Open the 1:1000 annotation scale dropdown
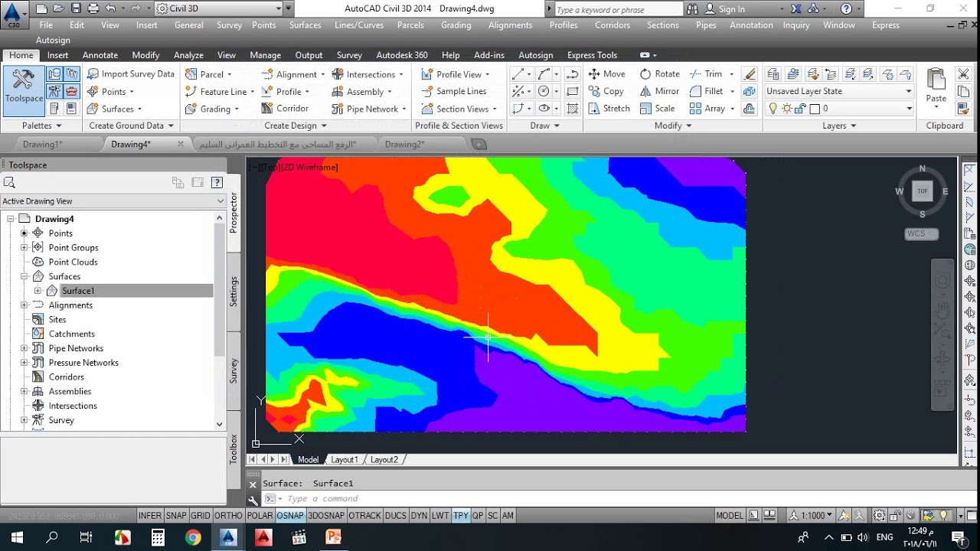The width and height of the screenshot is (980, 551). (811, 516)
